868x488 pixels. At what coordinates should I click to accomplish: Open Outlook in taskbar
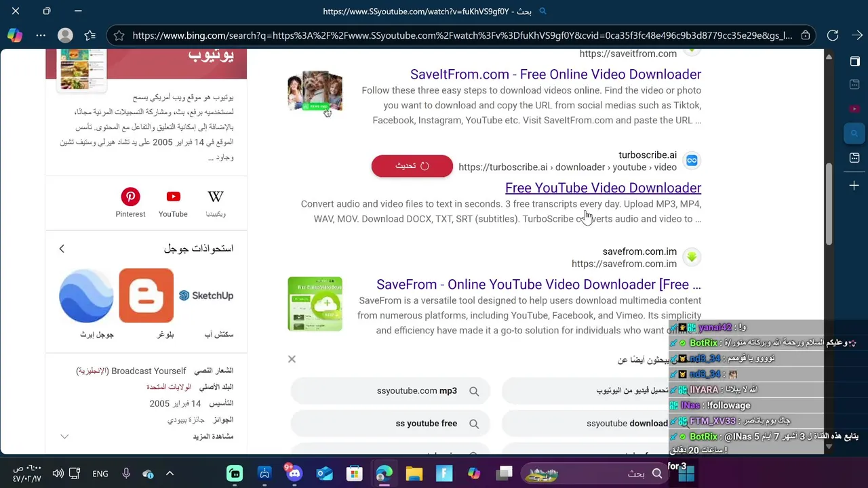pos(325,474)
